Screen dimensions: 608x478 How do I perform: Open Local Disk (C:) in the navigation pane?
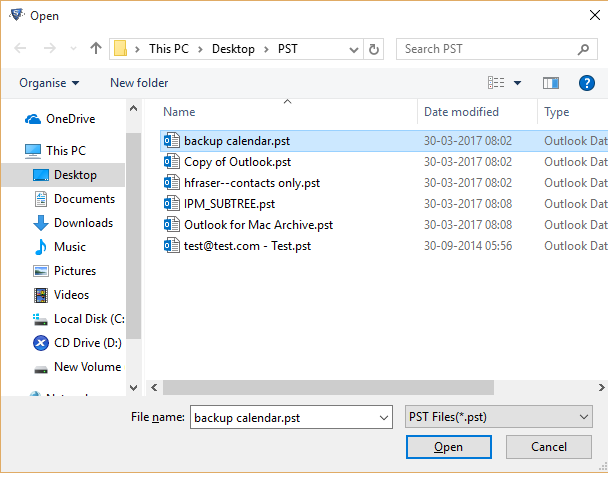(x=79, y=319)
